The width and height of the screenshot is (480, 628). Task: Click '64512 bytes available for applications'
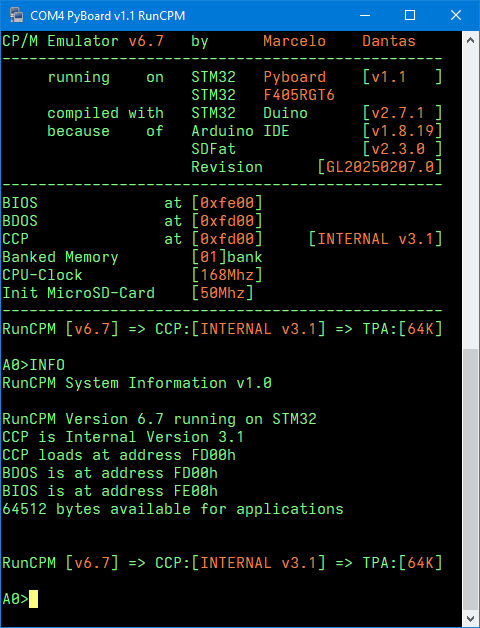click(x=173, y=509)
